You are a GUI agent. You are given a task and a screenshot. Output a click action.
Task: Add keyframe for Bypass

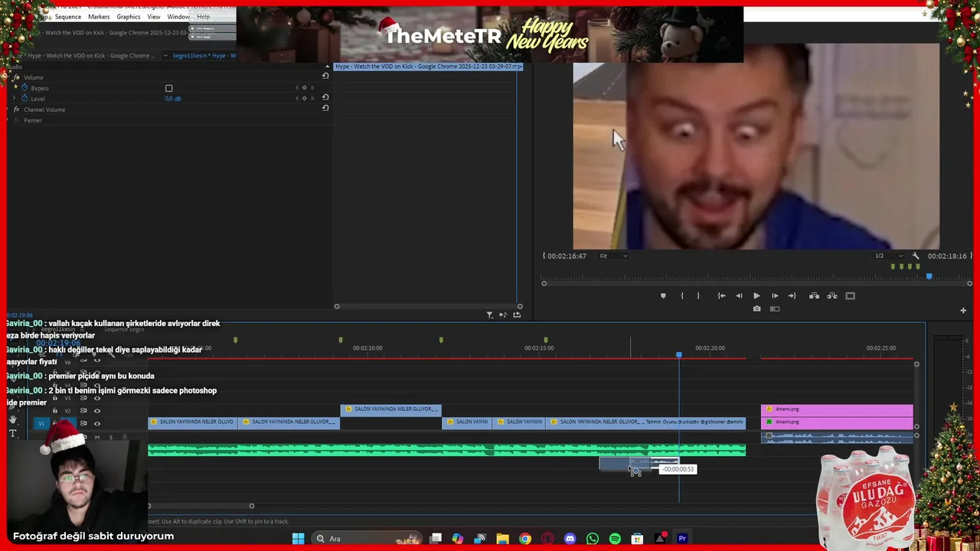[304, 88]
